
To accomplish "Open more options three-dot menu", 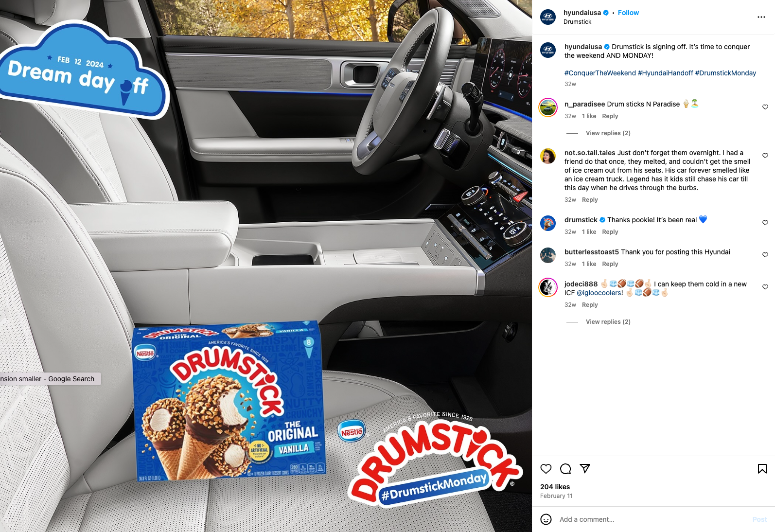I will point(761,17).
